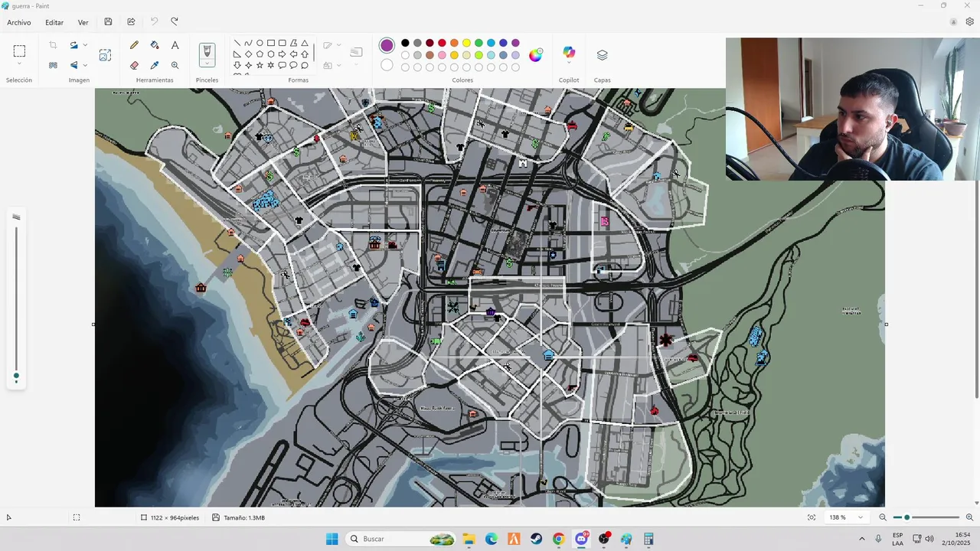Click the zoom out minus button
This screenshot has height=551, width=980.
(x=882, y=517)
